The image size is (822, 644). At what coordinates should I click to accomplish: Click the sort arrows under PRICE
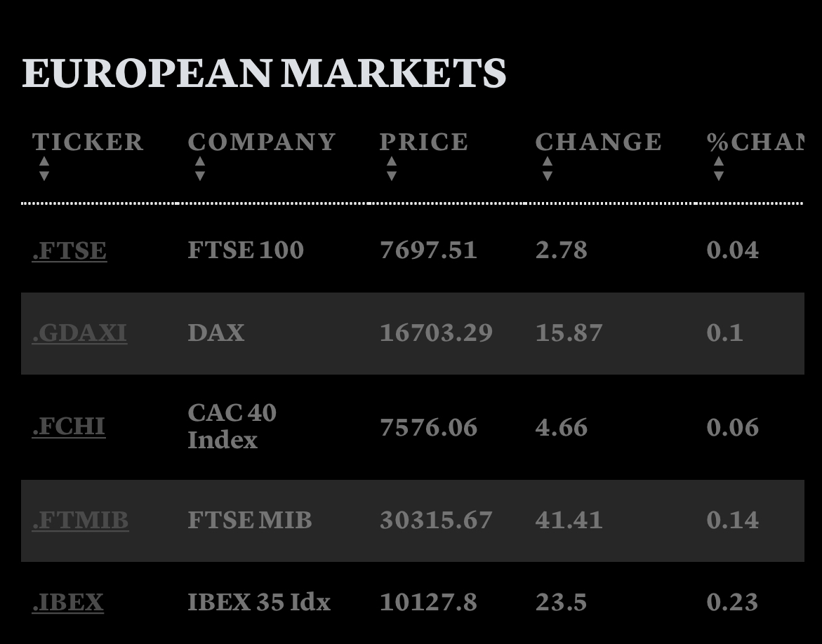[392, 168]
